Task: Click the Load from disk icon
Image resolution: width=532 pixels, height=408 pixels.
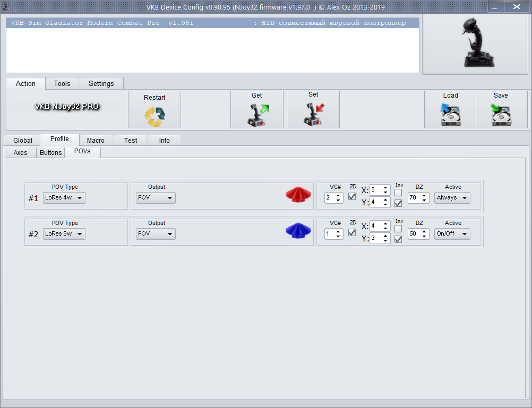Action: 450,115
